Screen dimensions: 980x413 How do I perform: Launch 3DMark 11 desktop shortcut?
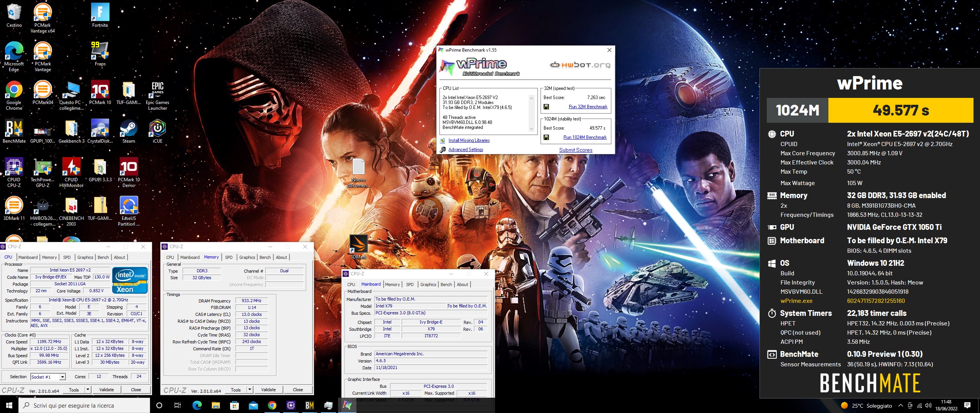(x=14, y=208)
